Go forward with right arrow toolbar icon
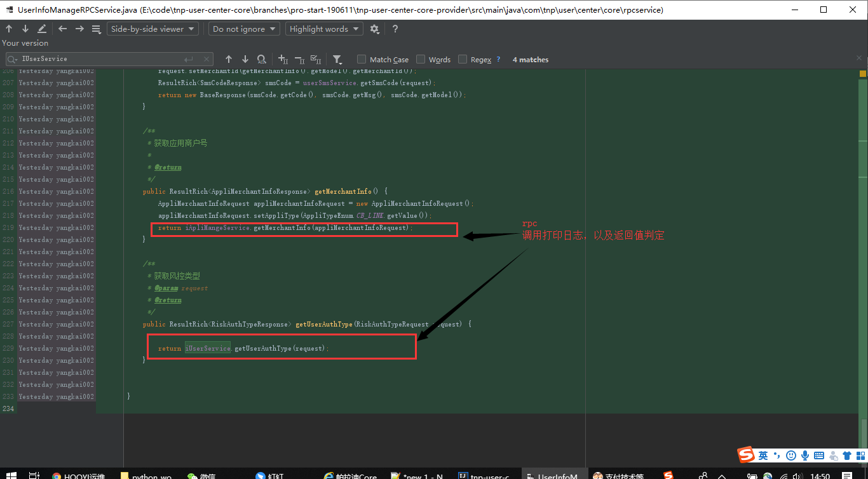868x479 pixels. (79, 29)
